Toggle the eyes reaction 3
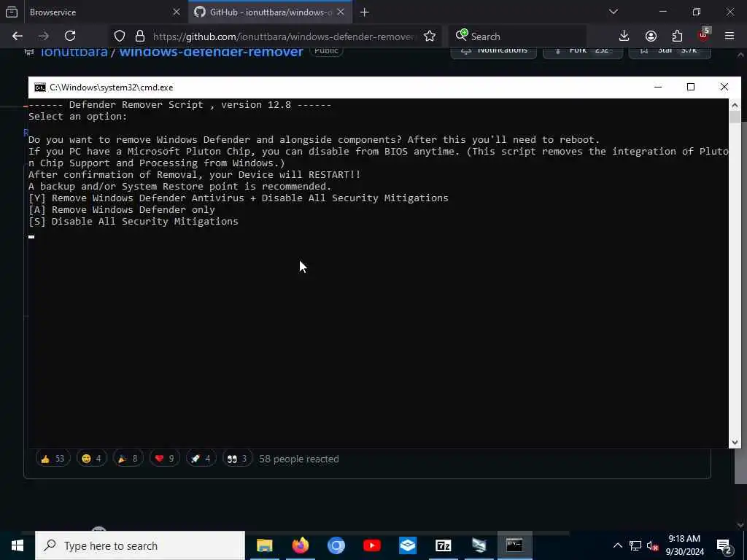The width and height of the screenshot is (747, 560). click(237, 459)
